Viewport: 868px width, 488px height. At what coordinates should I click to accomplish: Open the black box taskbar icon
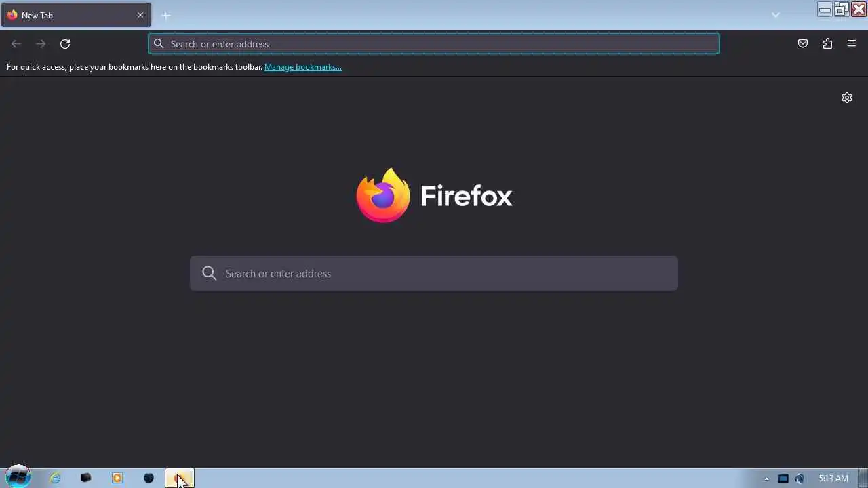click(x=86, y=478)
